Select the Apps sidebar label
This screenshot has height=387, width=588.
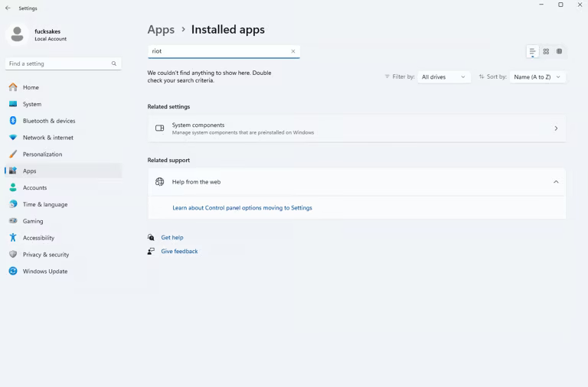pos(29,171)
